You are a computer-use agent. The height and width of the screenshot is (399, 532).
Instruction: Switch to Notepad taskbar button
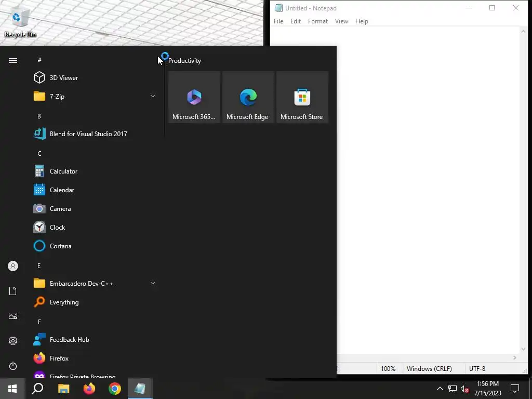140,389
